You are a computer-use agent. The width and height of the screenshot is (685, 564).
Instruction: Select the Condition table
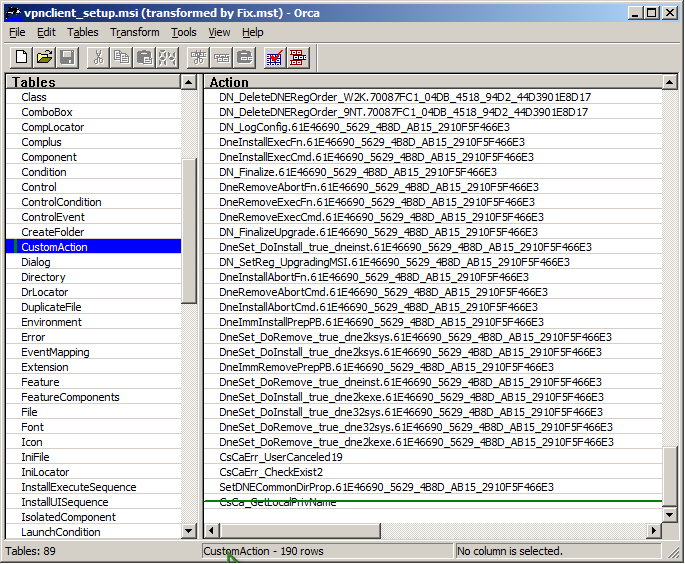point(93,172)
